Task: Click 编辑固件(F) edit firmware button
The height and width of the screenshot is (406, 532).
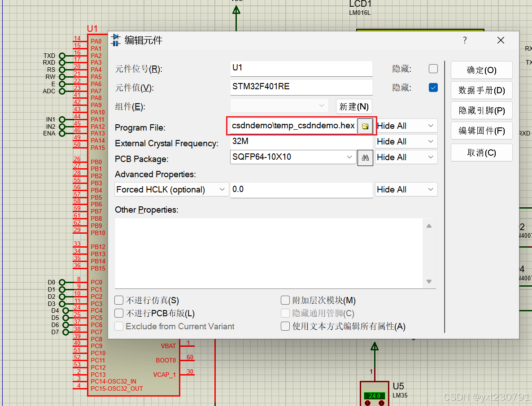Action: [x=481, y=131]
